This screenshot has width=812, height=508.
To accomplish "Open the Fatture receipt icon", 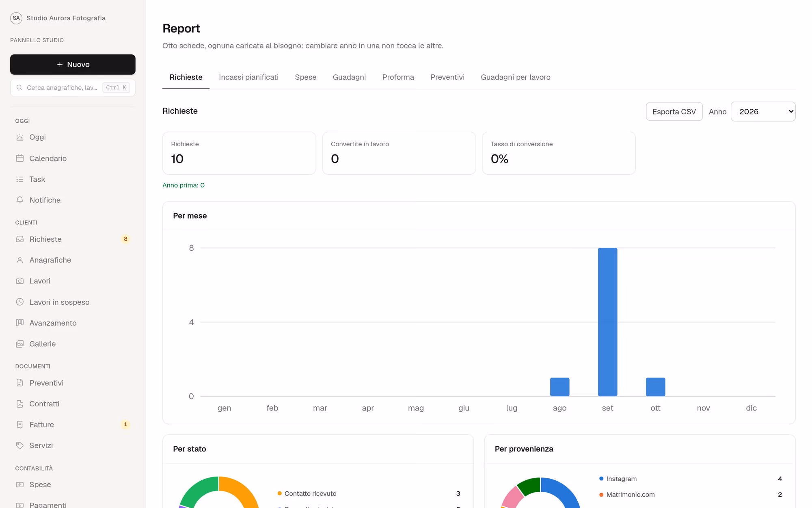I will click(19, 425).
